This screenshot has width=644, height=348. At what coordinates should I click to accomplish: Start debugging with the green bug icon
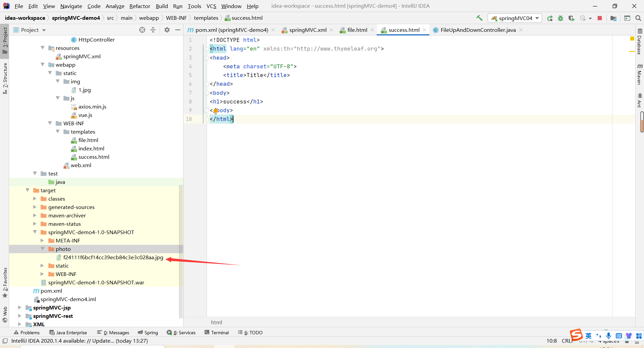pyautogui.click(x=560, y=18)
